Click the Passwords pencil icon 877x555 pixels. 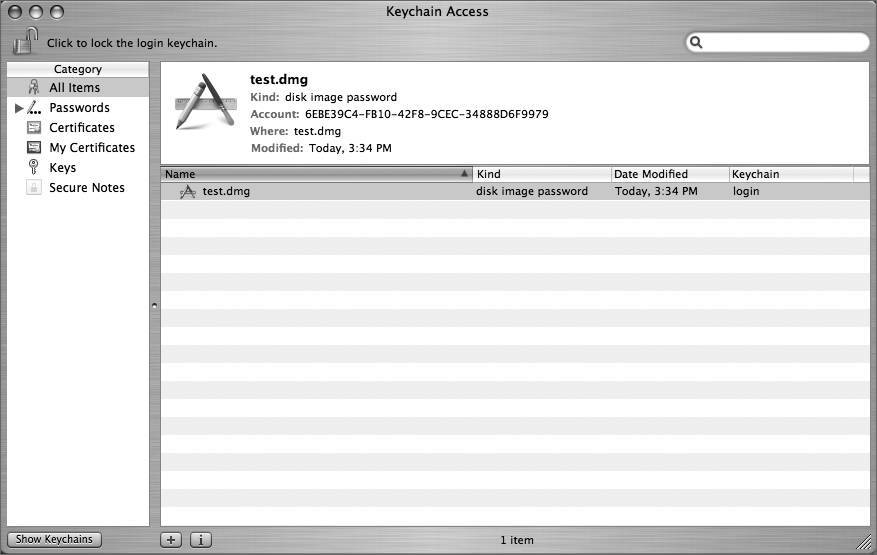click(x=34, y=107)
